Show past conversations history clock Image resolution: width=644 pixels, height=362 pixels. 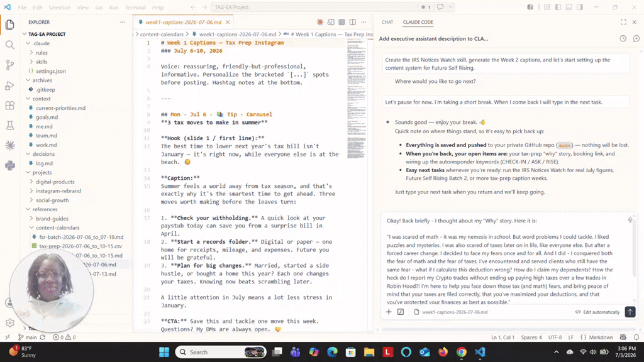pyautogui.click(x=623, y=38)
